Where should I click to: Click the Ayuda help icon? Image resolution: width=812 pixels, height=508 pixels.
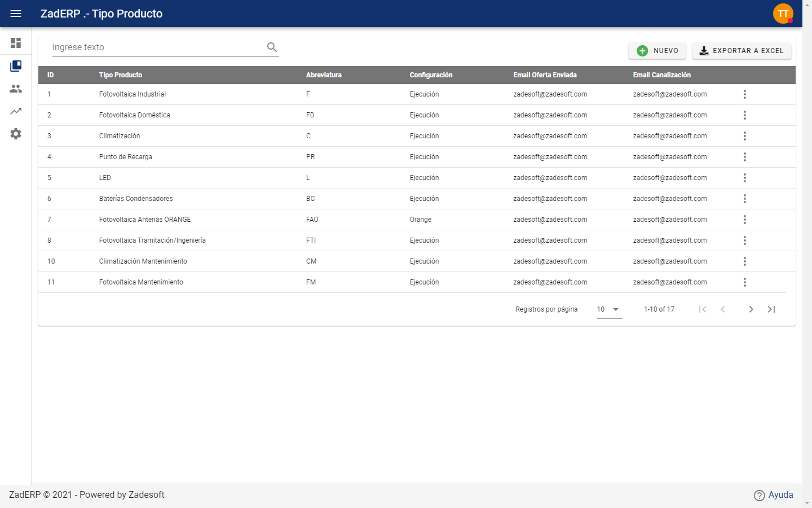tap(760, 495)
